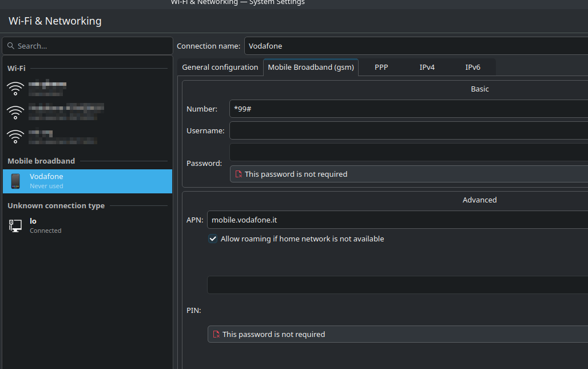The height and width of the screenshot is (369, 588).
Task: Open the IPv4 tab
Action: [x=427, y=67]
